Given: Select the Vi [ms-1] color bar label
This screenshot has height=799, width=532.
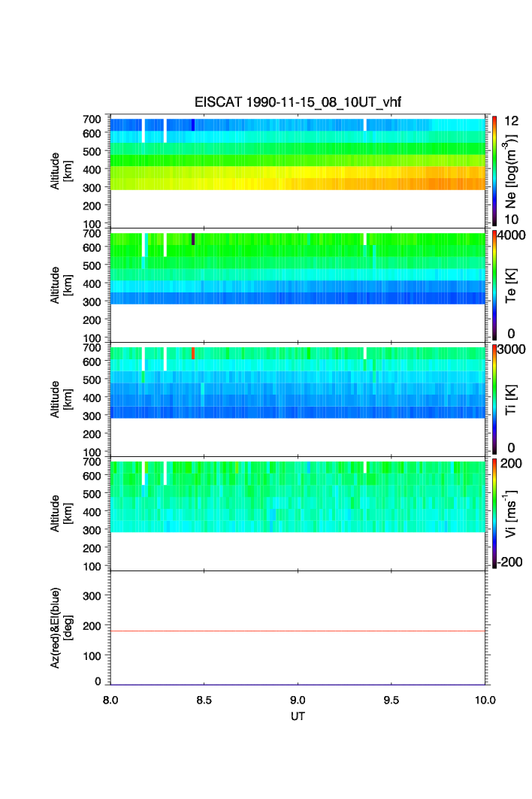Looking at the screenshot, I should click(510, 513).
